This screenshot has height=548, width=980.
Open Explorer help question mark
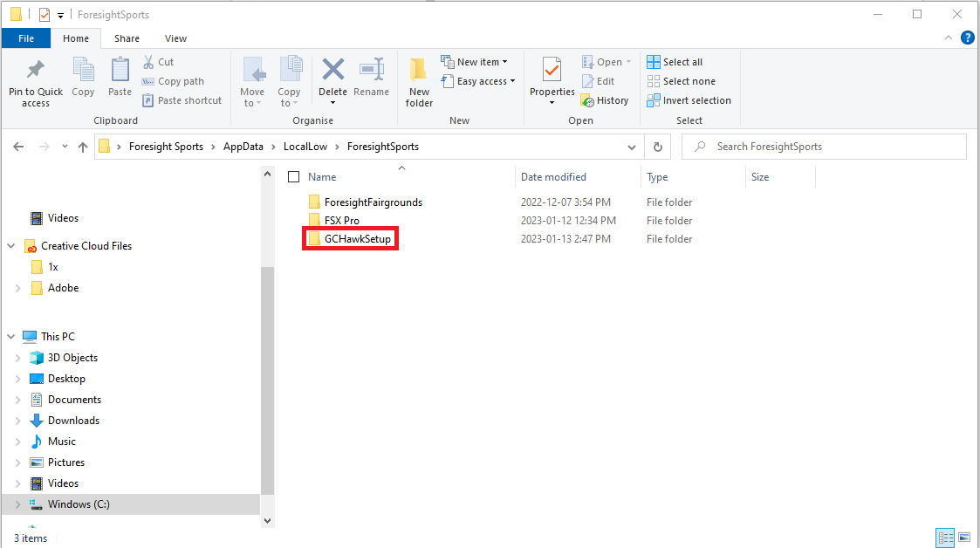[x=968, y=38]
